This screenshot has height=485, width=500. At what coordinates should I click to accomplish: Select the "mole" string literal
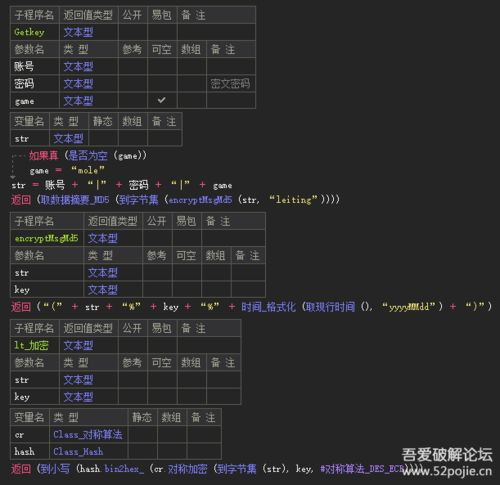[x=88, y=170]
